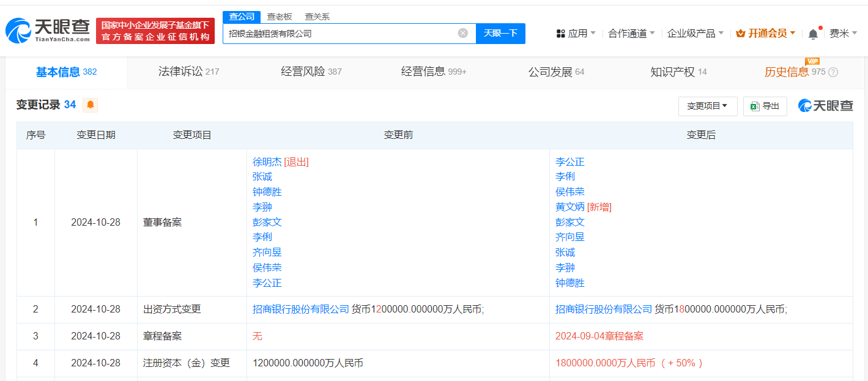This screenshot has height=381, width=868.
Task: Click 1800000.0000万人民币 (+50%) value
Action: 629,363
